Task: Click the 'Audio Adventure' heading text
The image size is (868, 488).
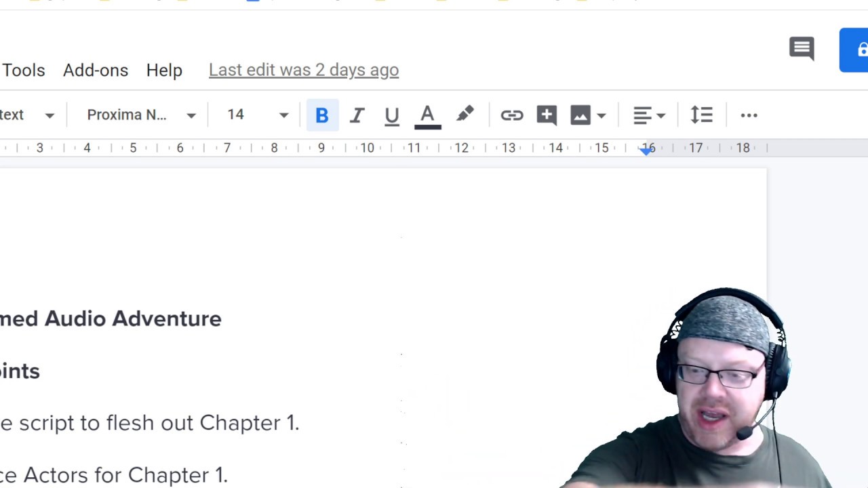Action: pyautogui.click(x=133, y=319)
